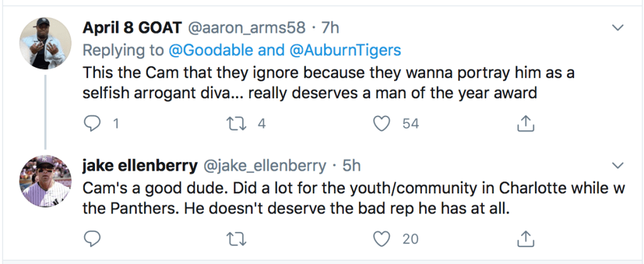This screenshot has width=644, height=264.
Task: View aaron_arms58's profile avatar
Action: (44, 42)
